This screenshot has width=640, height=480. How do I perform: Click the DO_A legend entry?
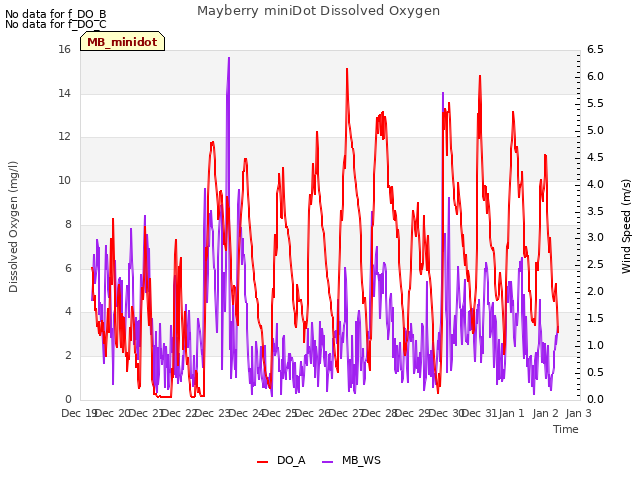tap(281, 461)
